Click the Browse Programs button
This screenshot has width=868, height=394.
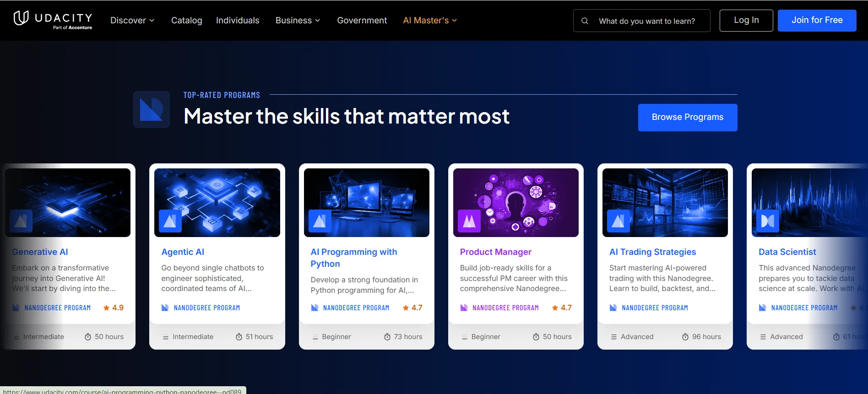(x=688, y=117)
